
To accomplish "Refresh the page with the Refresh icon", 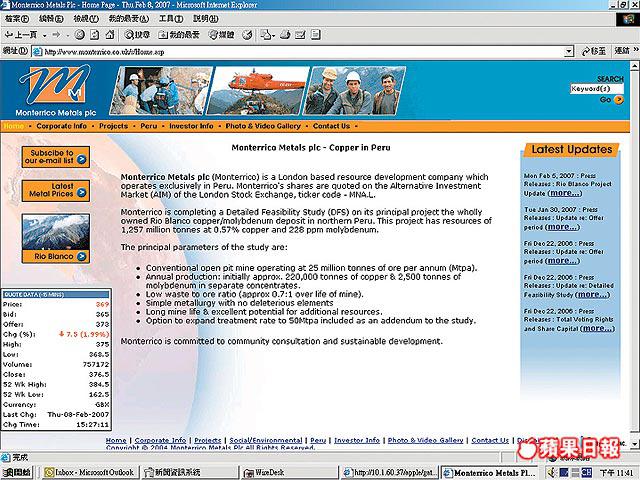I will click(94, 35).
